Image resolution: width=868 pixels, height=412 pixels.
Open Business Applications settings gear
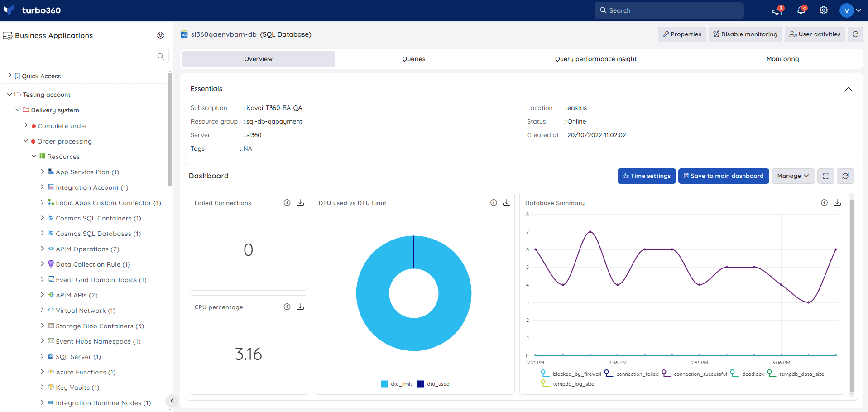(160, 35)
